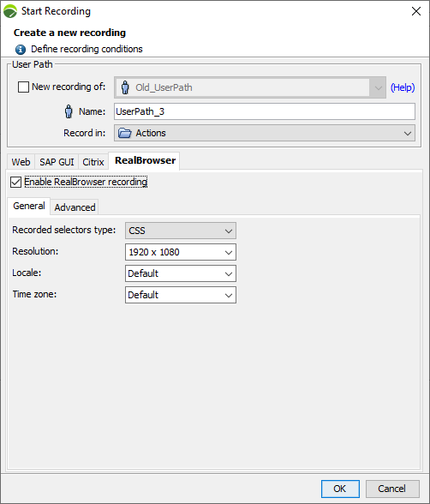Switch to the Web tab

21,162
